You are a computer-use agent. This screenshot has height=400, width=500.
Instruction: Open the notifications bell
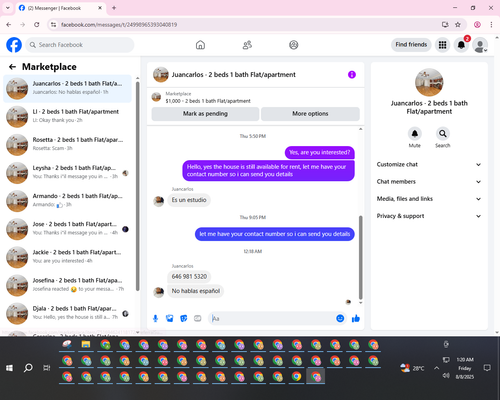point(461,45)
